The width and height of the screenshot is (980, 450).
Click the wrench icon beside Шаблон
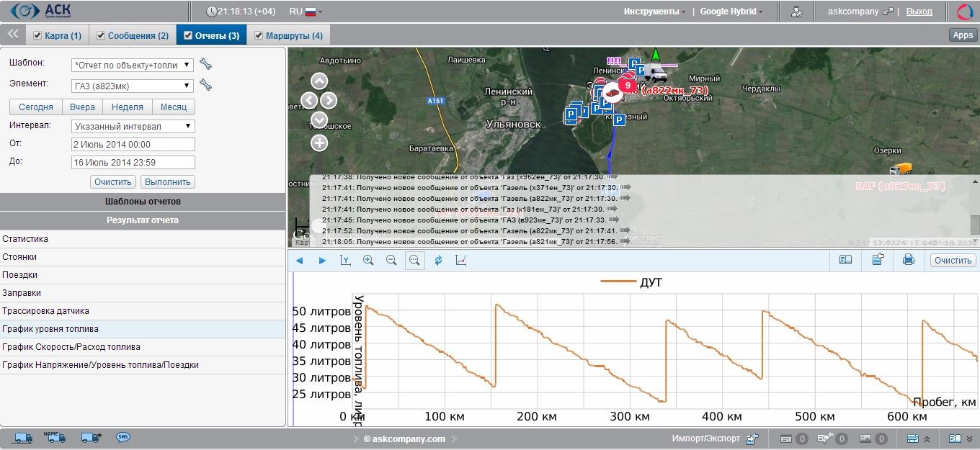[205, 64]
